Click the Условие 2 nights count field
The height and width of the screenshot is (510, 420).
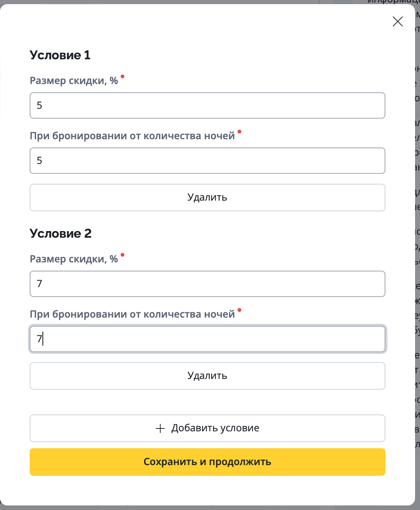pyautogui.click(x=207, y=339)
